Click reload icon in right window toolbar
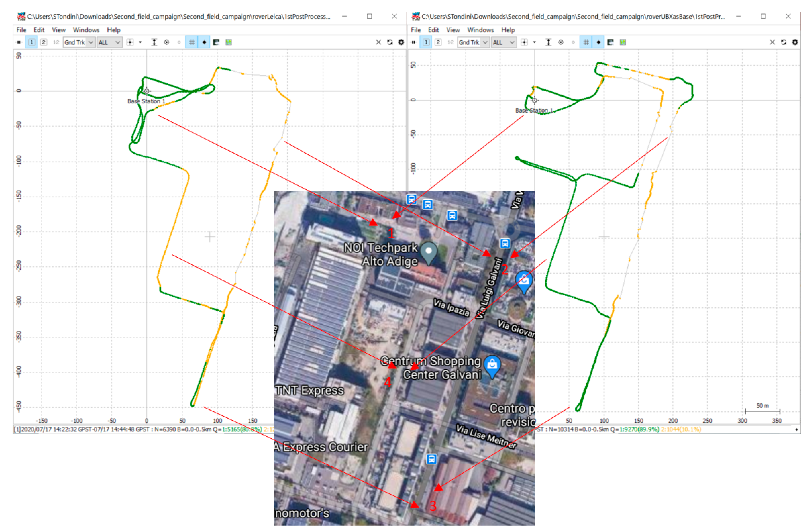Viewport: 806px width, 532px height. point(784,42)
